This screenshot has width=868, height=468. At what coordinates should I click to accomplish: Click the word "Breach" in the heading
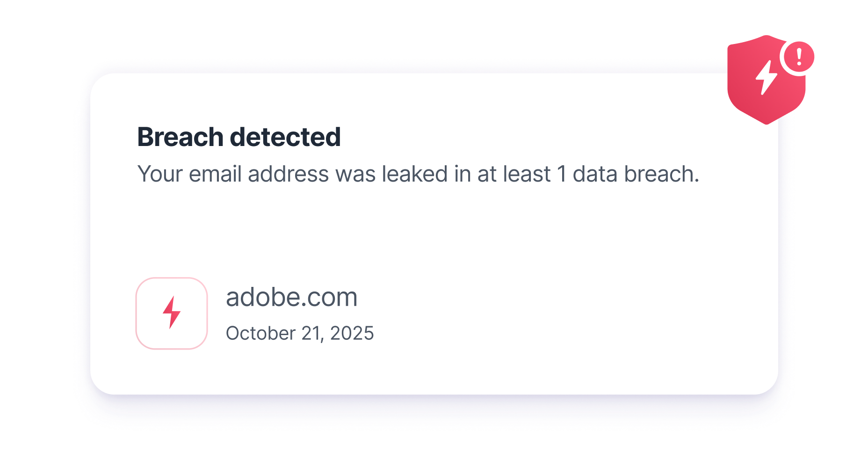(x=180, y=137)
